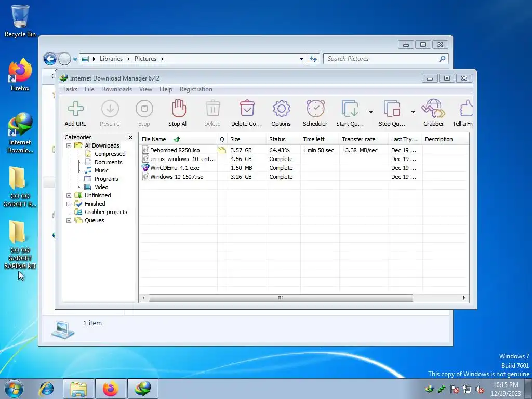Sort by the Description column header

tap(445, 139)
